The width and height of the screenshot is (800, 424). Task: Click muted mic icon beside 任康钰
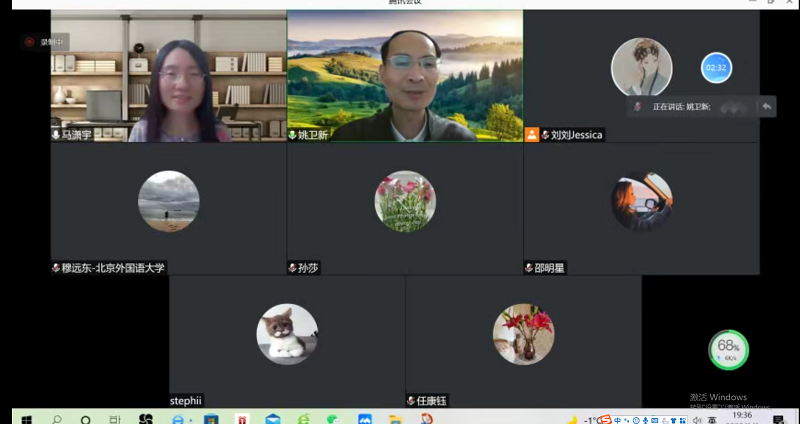(x=410, y=400)
